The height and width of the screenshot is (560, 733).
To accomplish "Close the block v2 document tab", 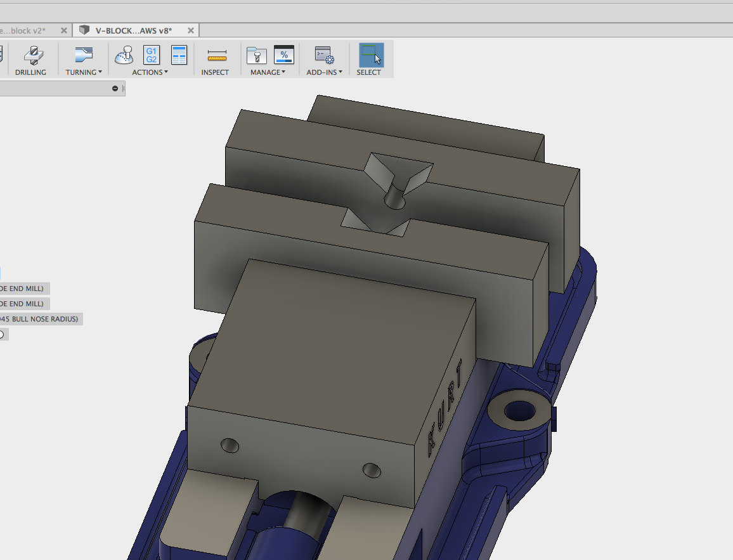I will coord(63,30).
